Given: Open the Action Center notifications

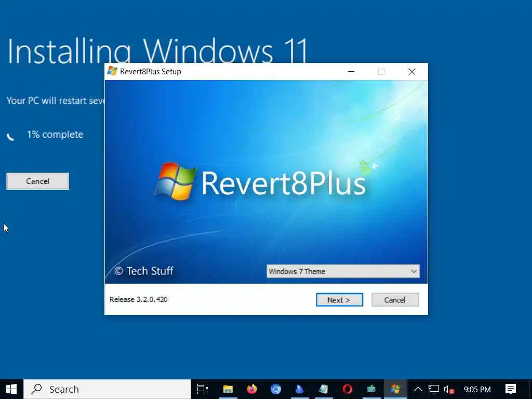Looking at the screenshot, I should click(x=511, y=389).
